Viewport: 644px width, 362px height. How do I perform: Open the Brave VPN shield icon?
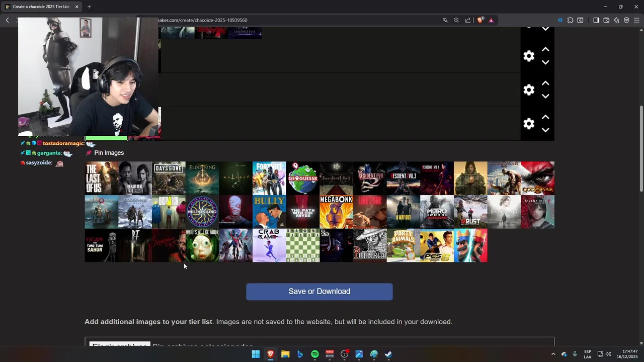[626, 20]
